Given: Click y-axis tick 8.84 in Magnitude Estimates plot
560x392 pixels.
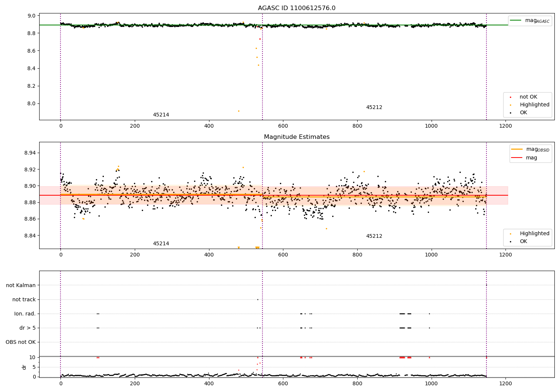Looking at the screenshot, I should (x=30, y=236).
